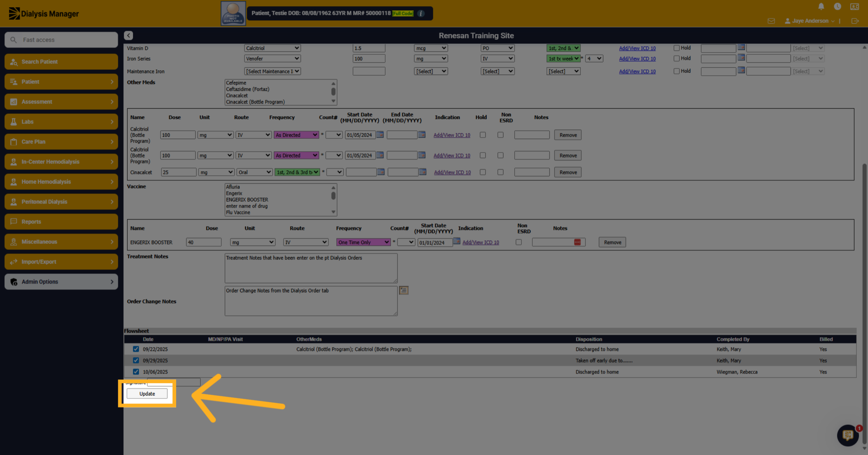
Task: Remove the ENGERIX BOOSTER vaccine row
Action: tap(612, 242)
